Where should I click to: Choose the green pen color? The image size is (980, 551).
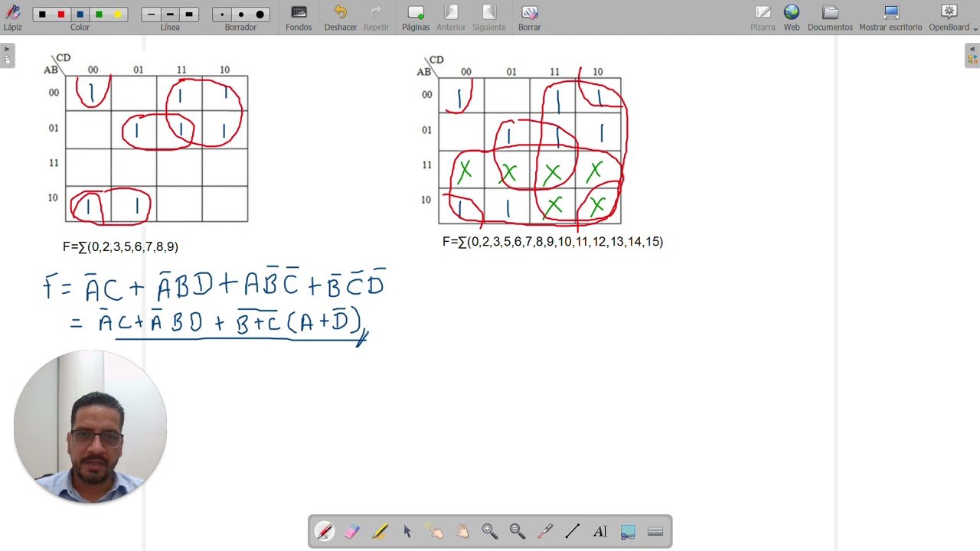click(x=99, y=15)
